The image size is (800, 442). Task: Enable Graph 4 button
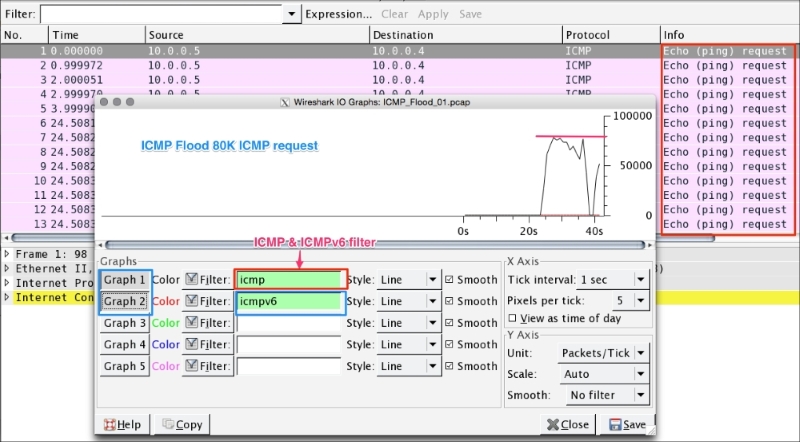pyautogui.click(x=124, y=345)
